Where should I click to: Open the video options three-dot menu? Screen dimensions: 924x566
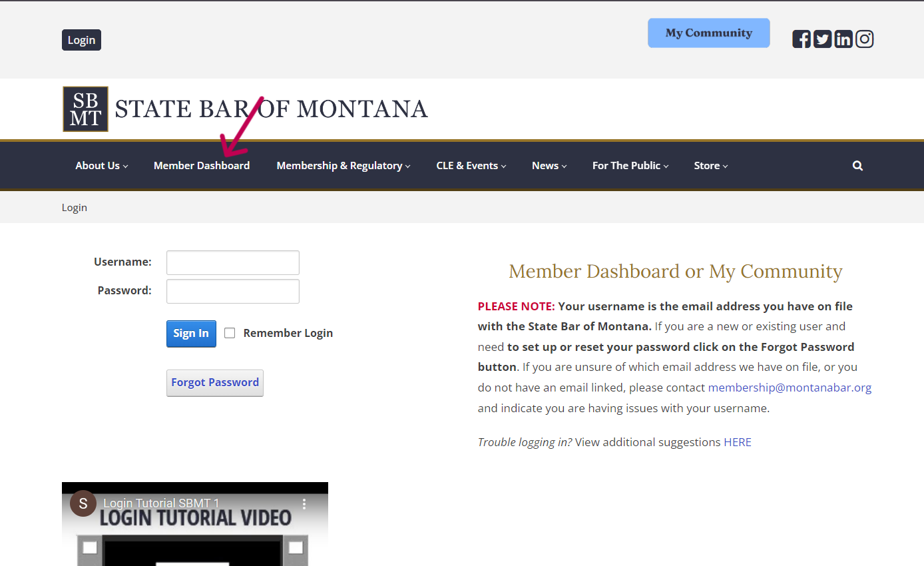pyautogui.click(x=304, y=503)
